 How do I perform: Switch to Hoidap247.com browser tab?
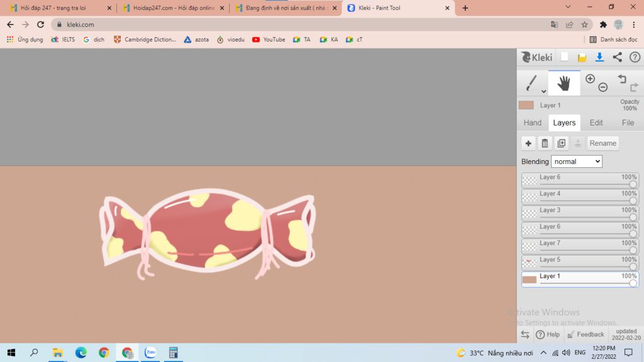(x=174, y=8)
